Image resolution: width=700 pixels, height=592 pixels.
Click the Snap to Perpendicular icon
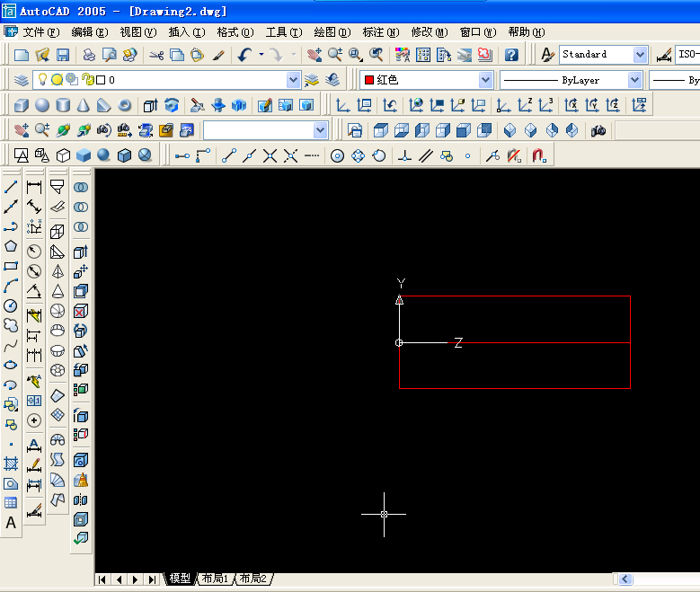coord(404,155)
